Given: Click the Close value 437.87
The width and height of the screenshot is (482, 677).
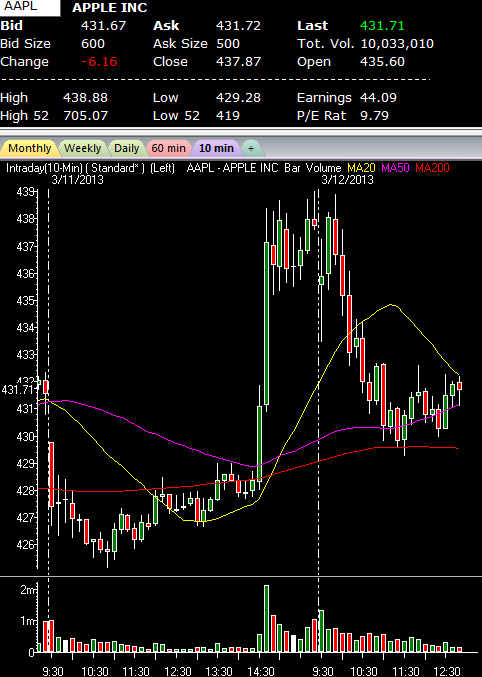Looking at the screenshot, I should [238, 62].
